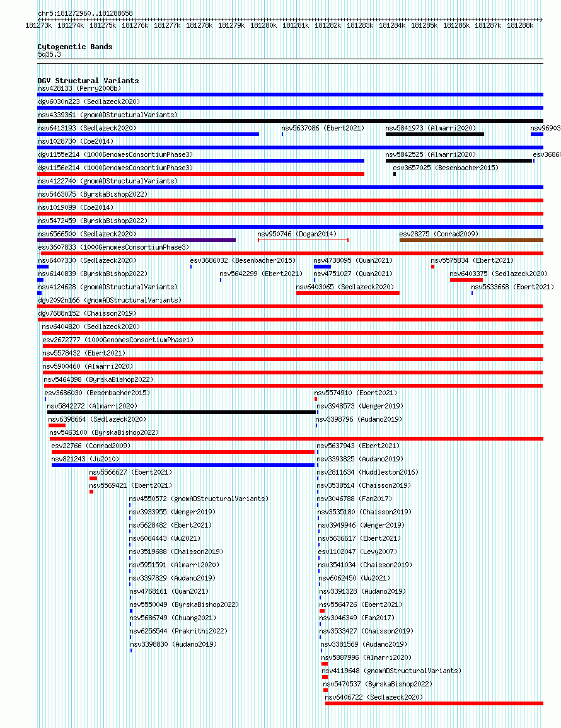Click the nsv6140839 (ByrskaBishop2022) label
The width and height of the screenshot is (561, 728).
tap(93, 274)
